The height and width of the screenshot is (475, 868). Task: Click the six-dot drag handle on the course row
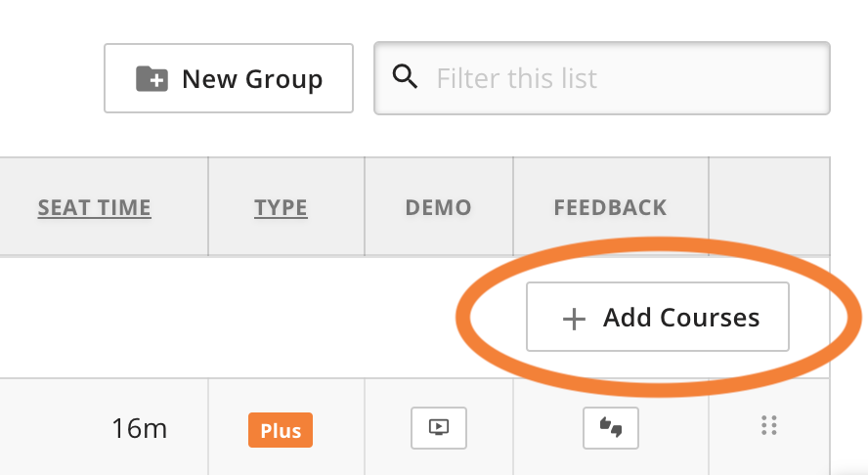[769, 425]
